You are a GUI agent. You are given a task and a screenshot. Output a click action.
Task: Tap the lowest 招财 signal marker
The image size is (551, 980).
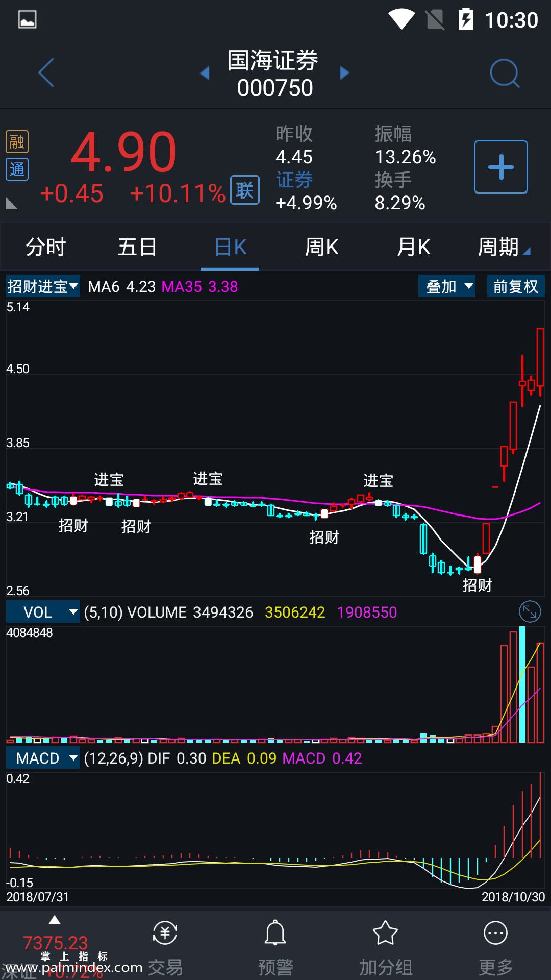pos(477,585)
